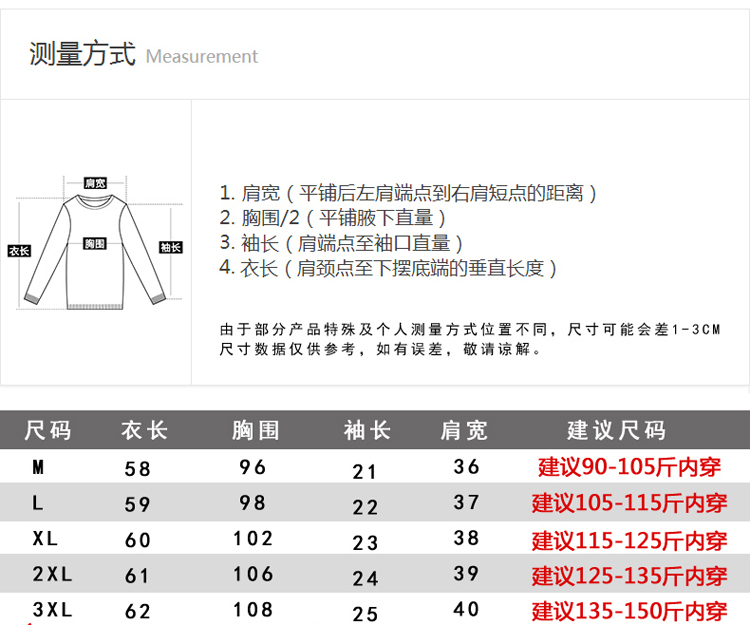Select instruction 3 about 袖长 measurement

pyautogui.click(x=341, y=243)
